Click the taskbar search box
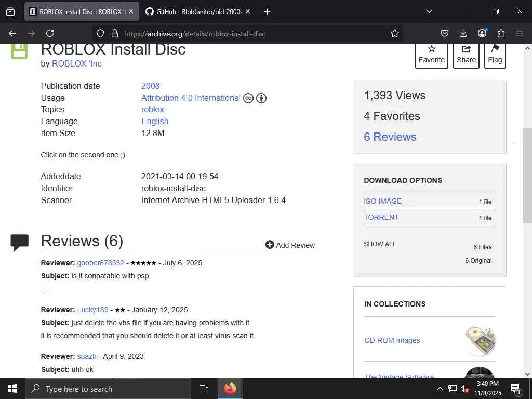Screen dimensions: 532x399 (x=108, y=389)
